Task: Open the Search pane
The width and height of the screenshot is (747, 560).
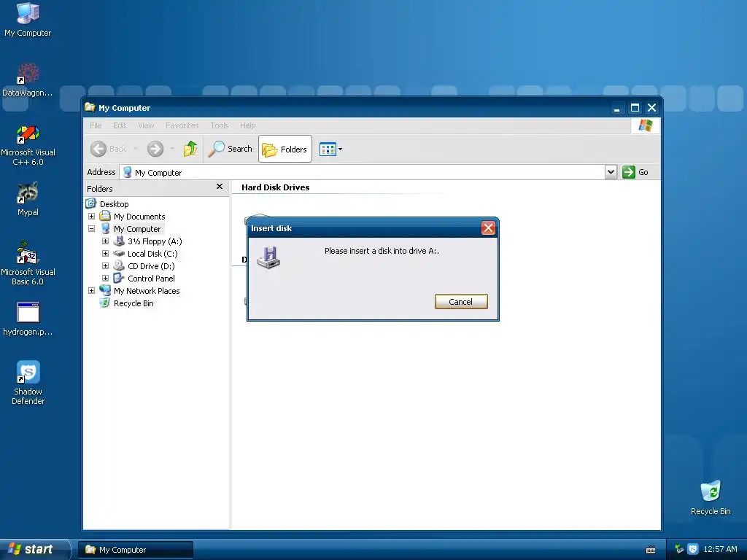Action: [x=230, y=149]
